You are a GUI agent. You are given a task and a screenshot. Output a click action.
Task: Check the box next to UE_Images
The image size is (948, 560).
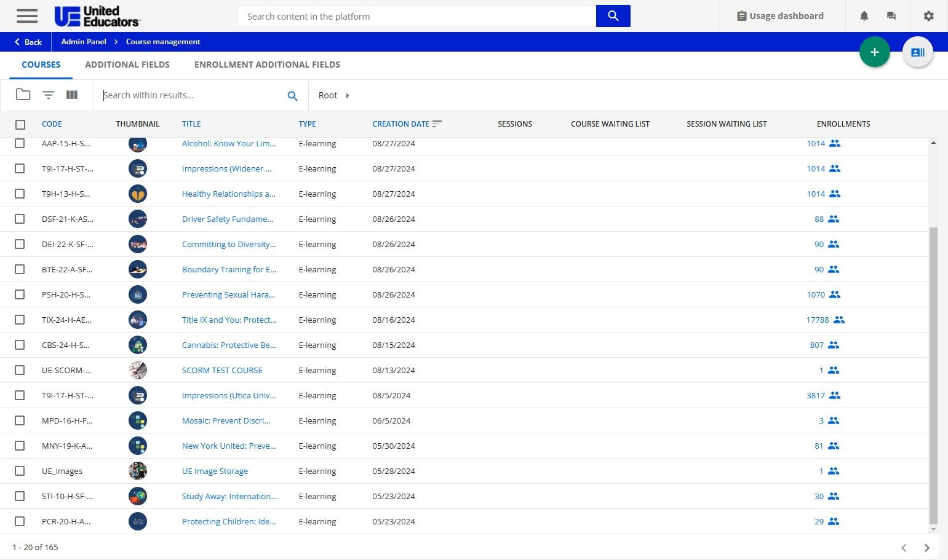20,470
